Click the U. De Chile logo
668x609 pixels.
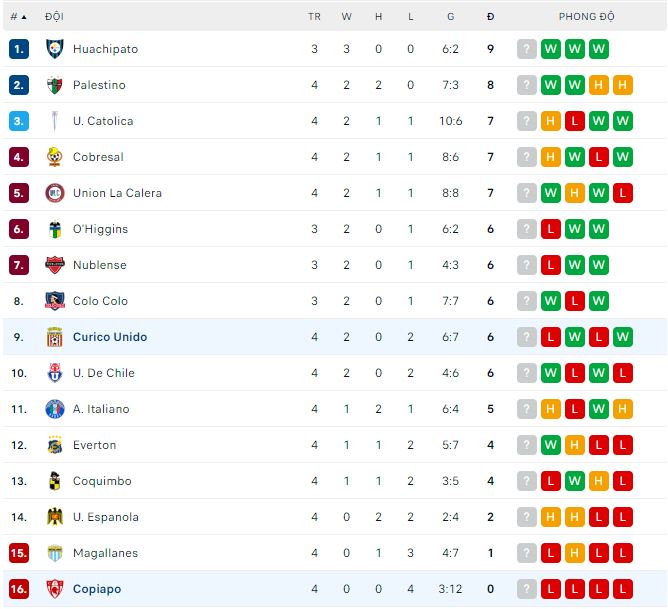tap(54, 373)
